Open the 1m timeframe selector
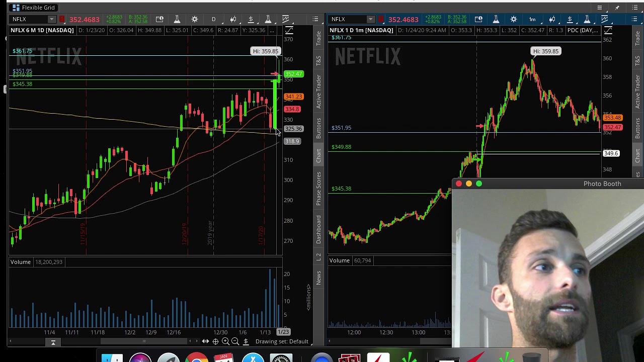644x362 pixels. point(532,19)
